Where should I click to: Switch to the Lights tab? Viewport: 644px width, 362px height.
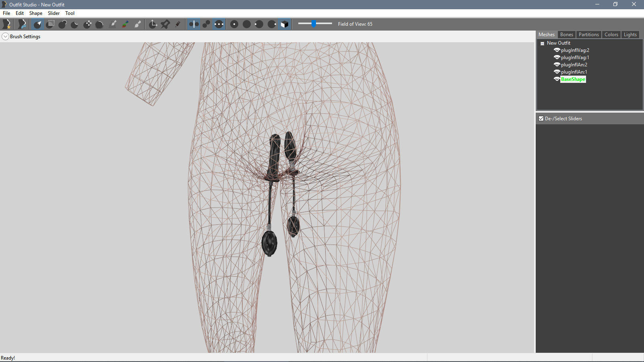(630, 35)
